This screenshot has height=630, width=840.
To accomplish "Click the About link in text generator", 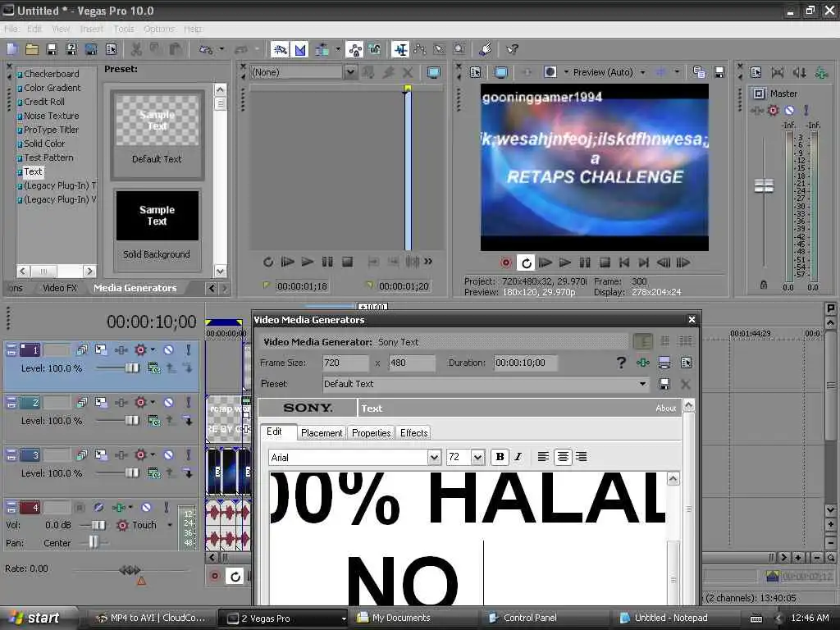I will coord(666,409).
